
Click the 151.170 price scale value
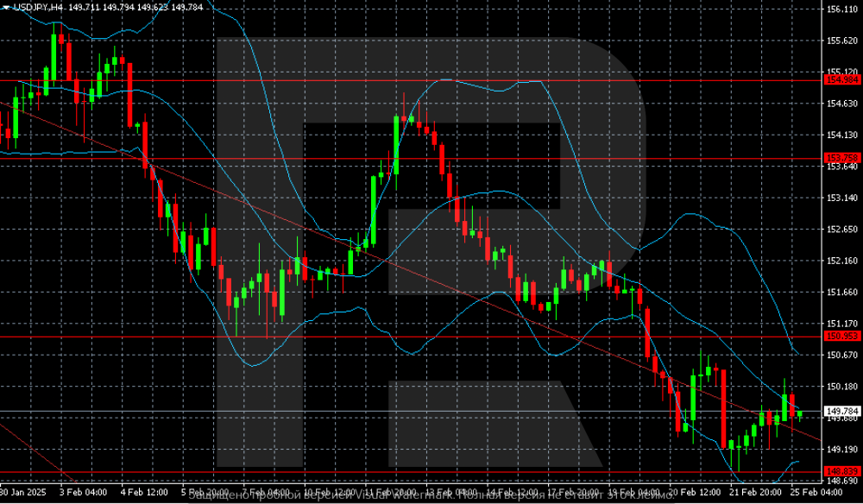(x=841, y=323)
